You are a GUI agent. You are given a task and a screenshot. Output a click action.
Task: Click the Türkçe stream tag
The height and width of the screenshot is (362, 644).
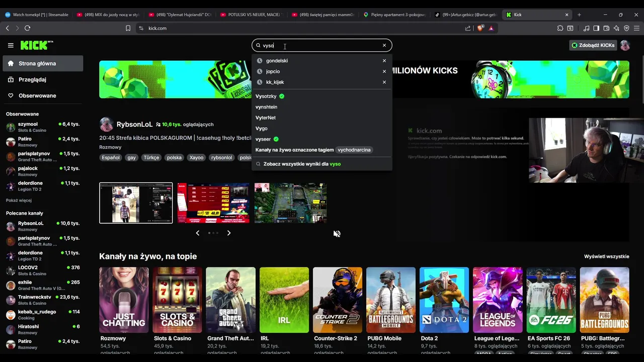coord(151,157)
